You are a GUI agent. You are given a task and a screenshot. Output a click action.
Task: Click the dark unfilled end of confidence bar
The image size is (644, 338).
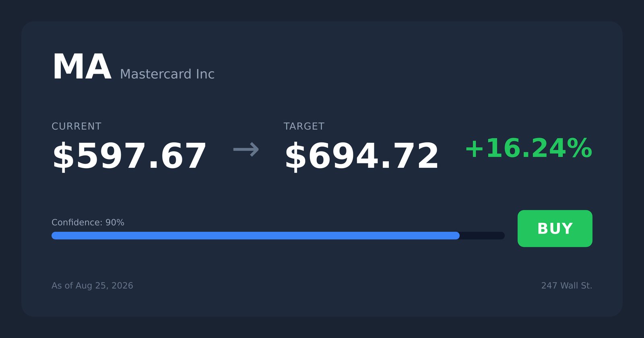482,235
